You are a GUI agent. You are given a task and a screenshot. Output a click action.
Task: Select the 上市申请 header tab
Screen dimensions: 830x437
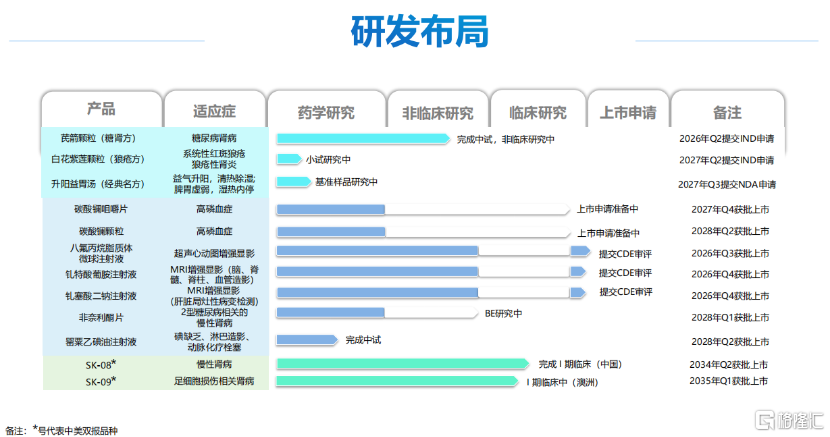[x=627, y=112]
